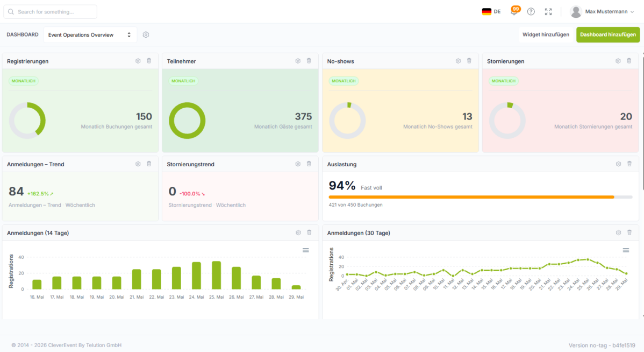Click the Dashboard hinzufügen button
Viewport: 644px width, 352px height.
608,34
